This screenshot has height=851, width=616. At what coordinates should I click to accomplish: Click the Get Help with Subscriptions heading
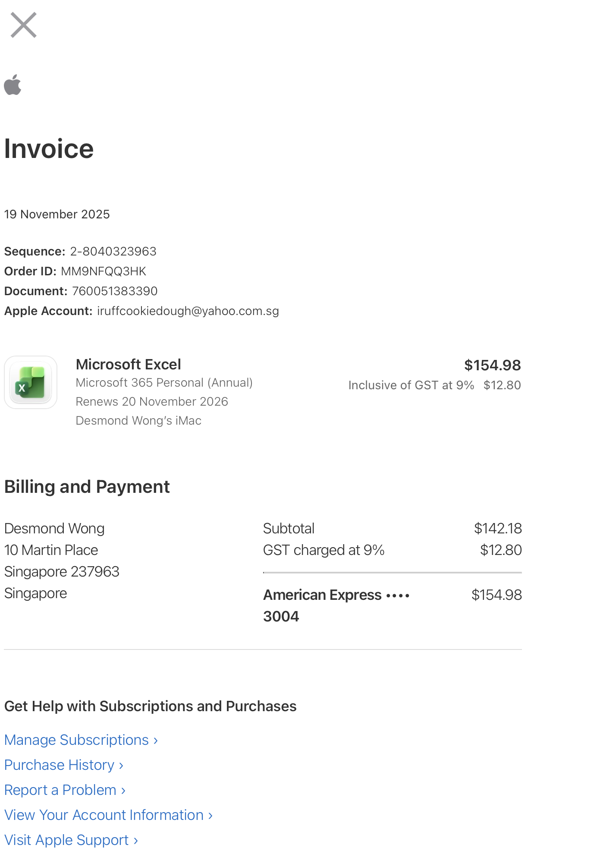coord(150,706)
